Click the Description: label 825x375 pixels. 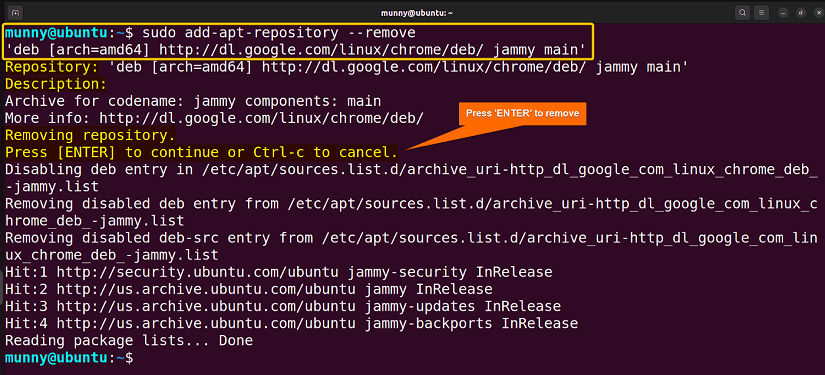tap(56, 84)
